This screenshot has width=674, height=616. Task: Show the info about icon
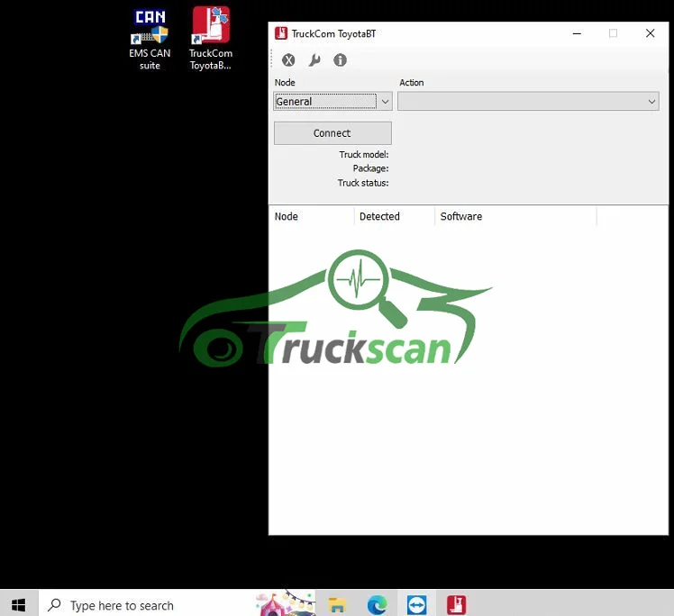pos(340,60)
